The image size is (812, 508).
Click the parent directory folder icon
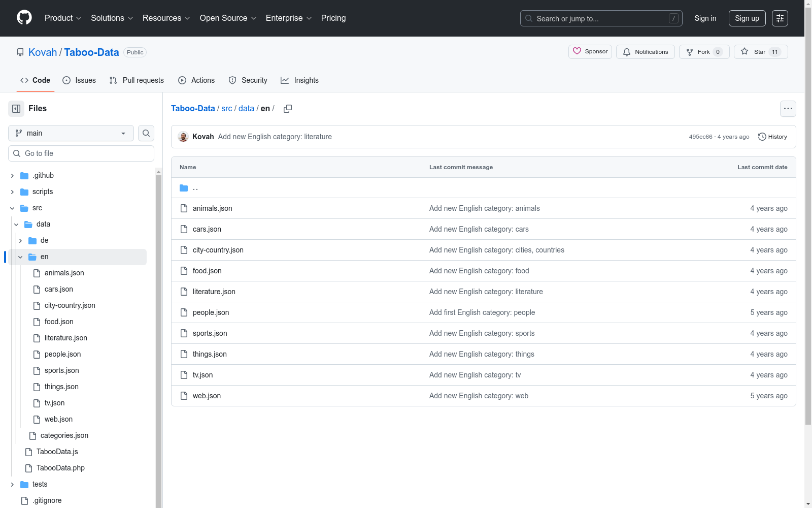(x=184, y=188)
